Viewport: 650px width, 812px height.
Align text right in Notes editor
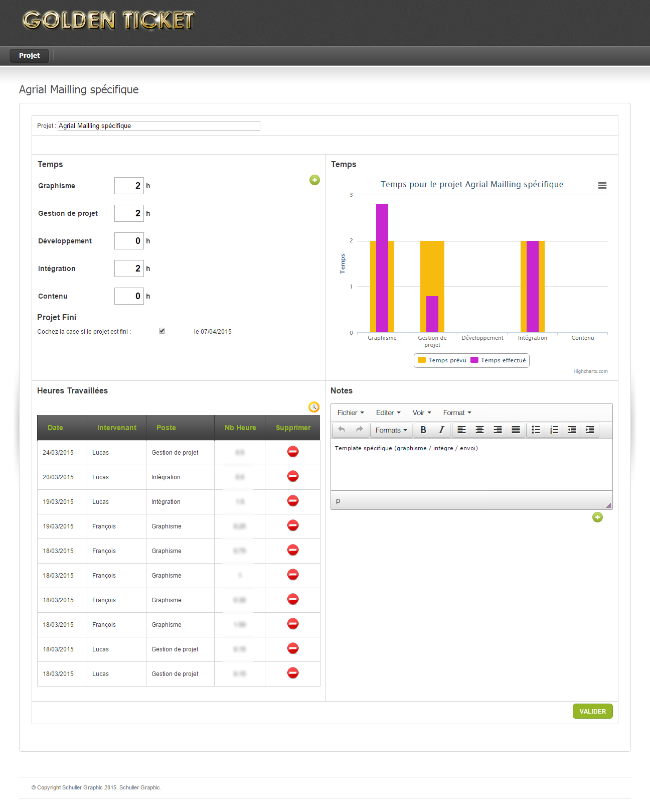pyautogui.click(x=498, y=430)
